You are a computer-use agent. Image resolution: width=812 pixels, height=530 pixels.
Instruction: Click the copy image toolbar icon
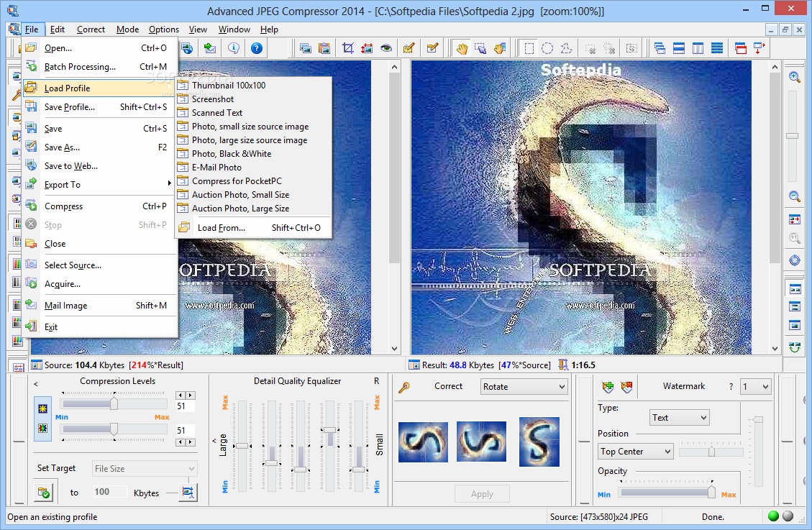click(306, 49)
